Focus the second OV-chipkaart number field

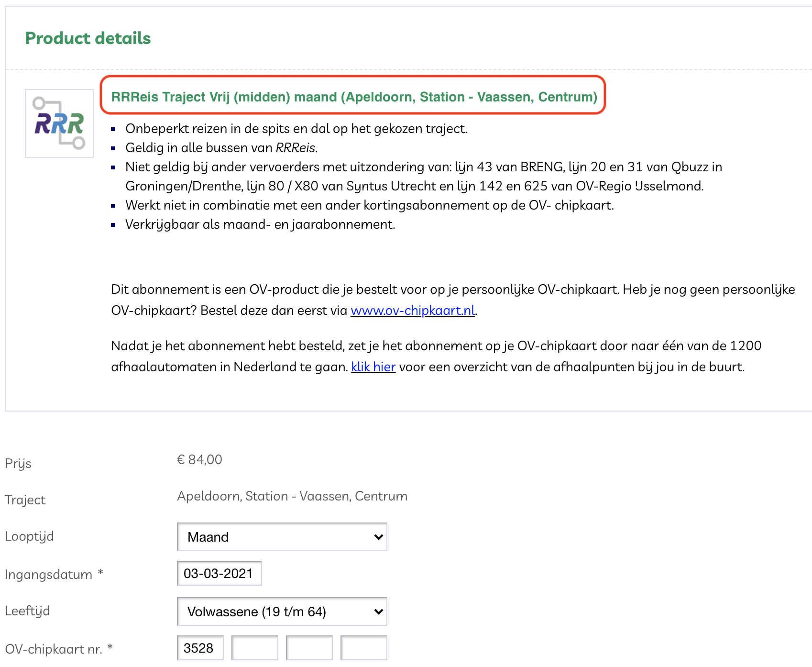(x=255, y=648)
